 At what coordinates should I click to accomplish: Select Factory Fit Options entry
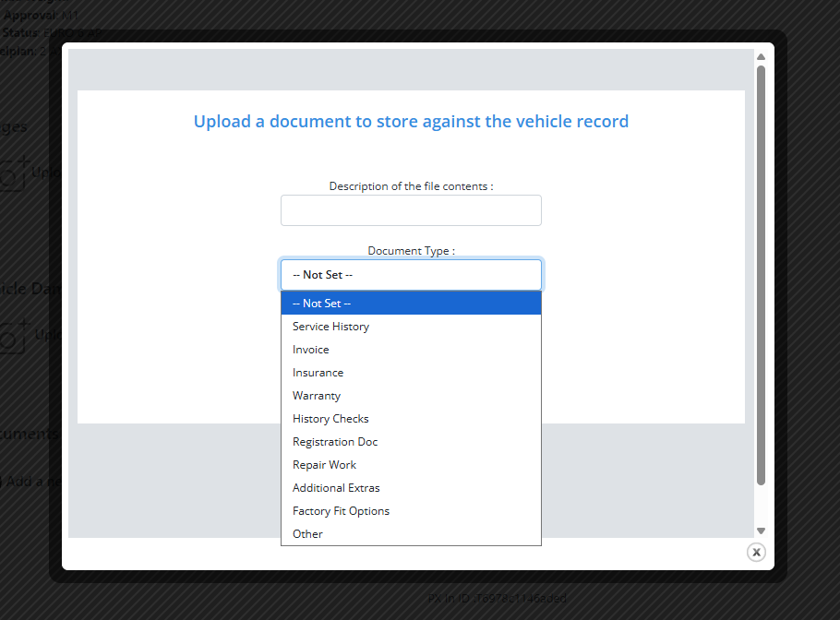coord(341,511)
